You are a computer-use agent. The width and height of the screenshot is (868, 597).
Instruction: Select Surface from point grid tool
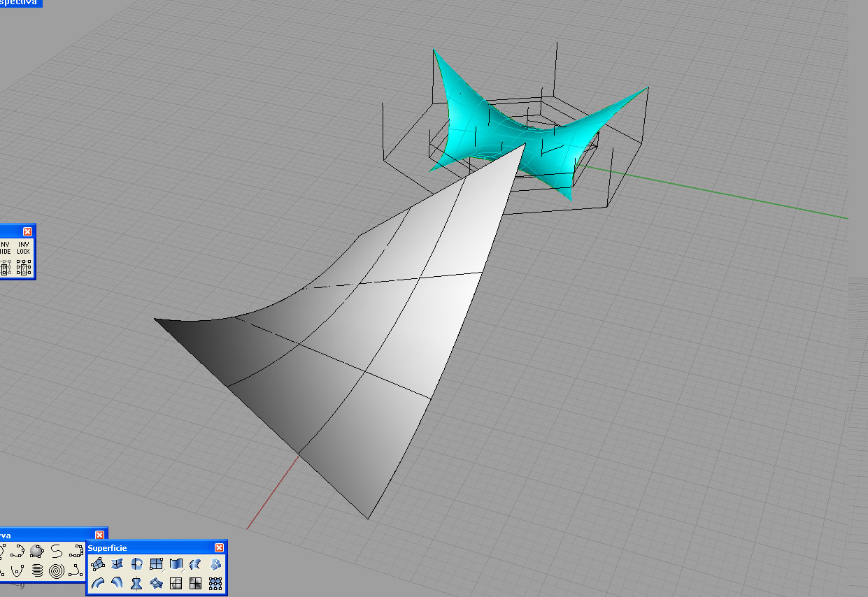(215, 584)
